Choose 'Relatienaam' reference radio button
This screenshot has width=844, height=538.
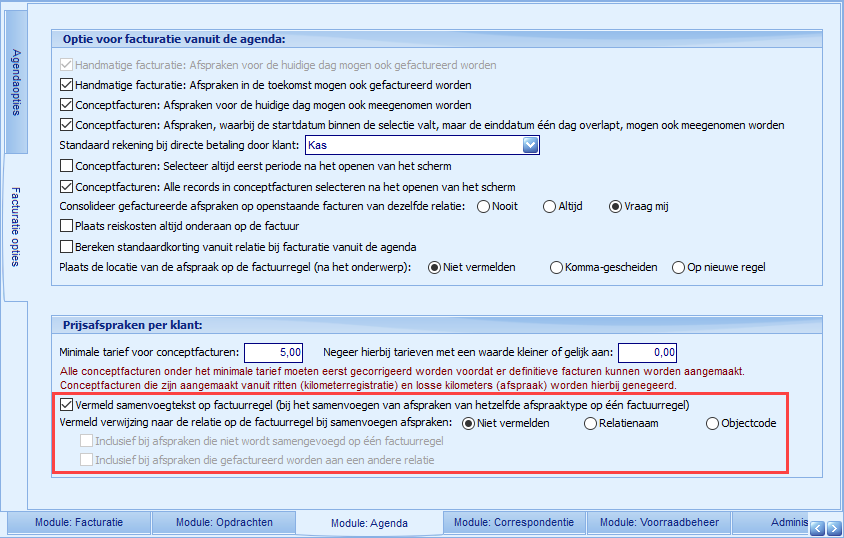point(592,423)
